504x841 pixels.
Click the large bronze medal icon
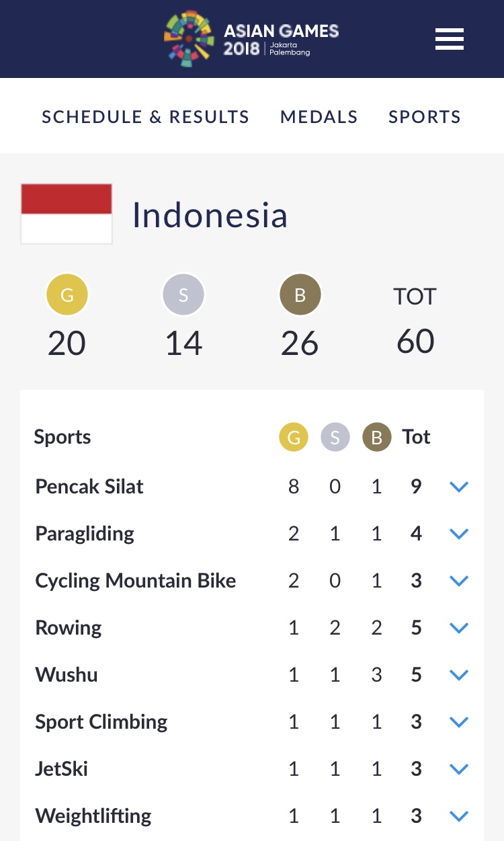300,295
